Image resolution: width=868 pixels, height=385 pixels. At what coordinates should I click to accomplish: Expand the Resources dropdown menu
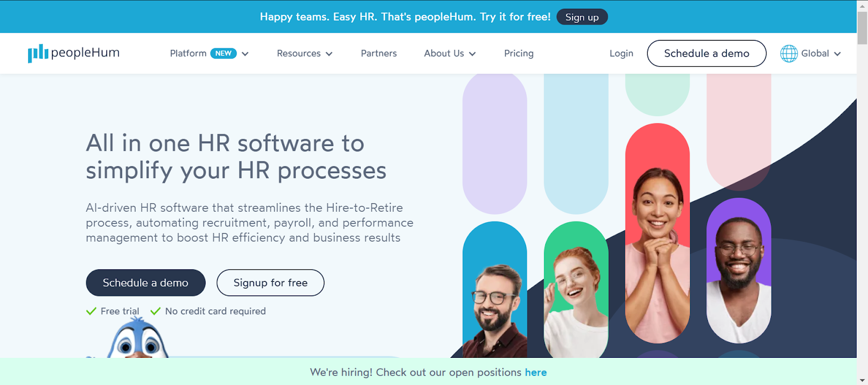click(305, 53)
